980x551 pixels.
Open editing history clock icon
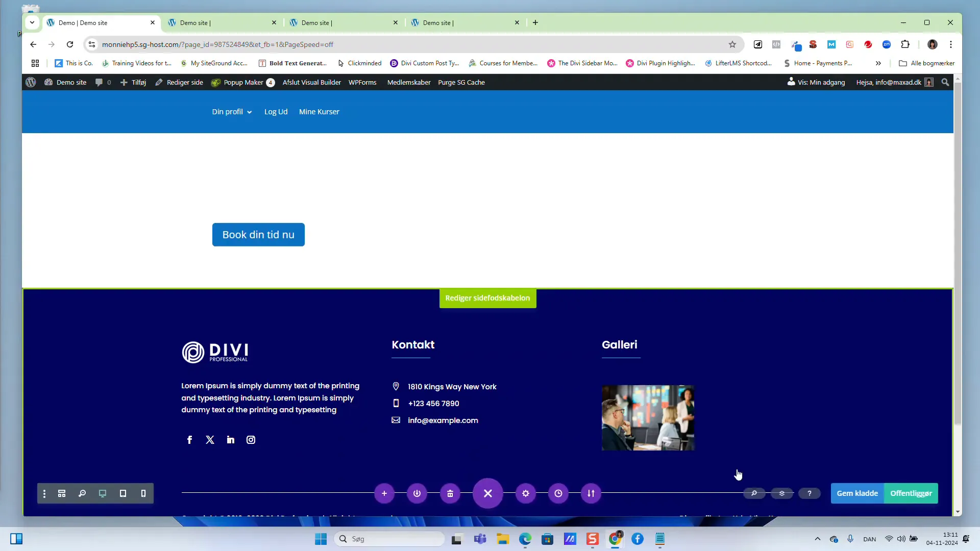(558, 493)
